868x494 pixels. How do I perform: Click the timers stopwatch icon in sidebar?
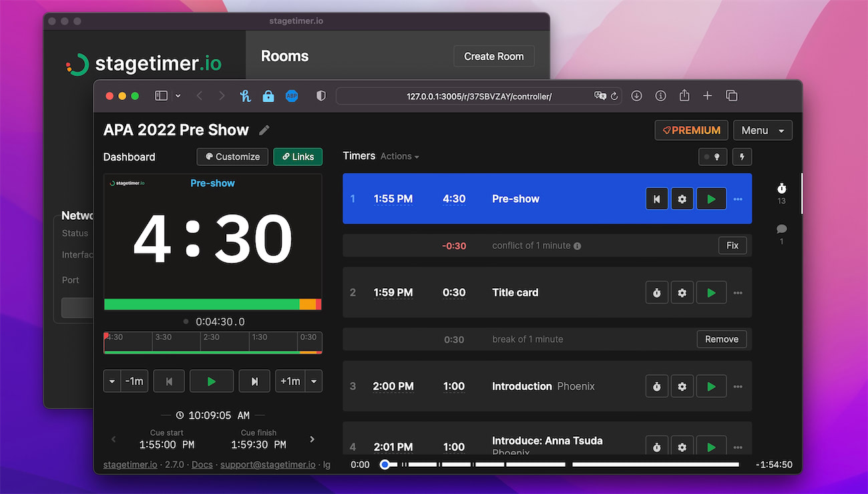(x=781, y=188)
